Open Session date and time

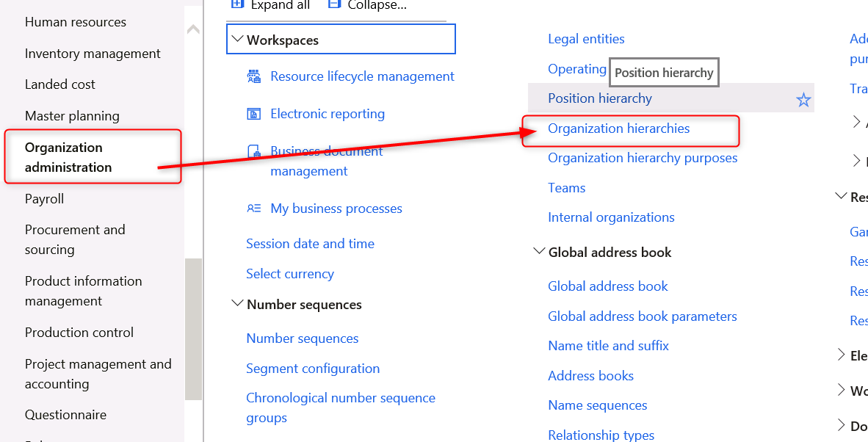[310, 243]
